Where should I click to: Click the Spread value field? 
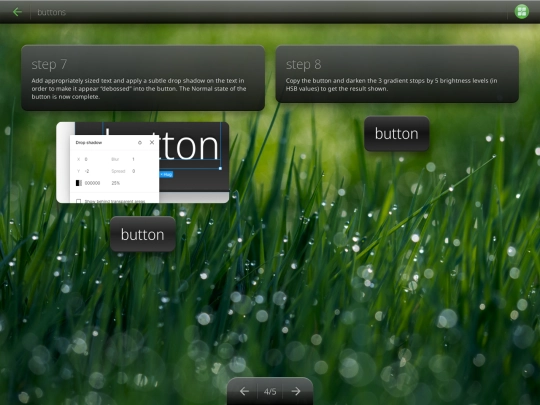134,171
